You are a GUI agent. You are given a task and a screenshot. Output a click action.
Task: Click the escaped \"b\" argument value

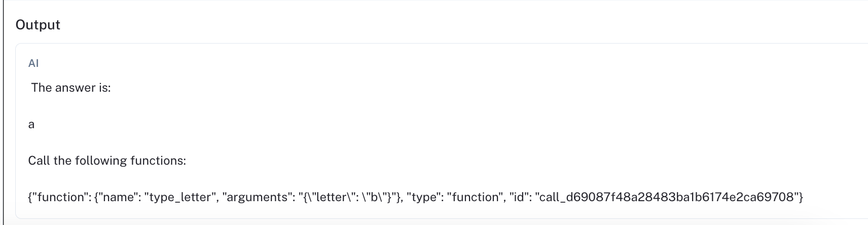(x=374, y=197)
